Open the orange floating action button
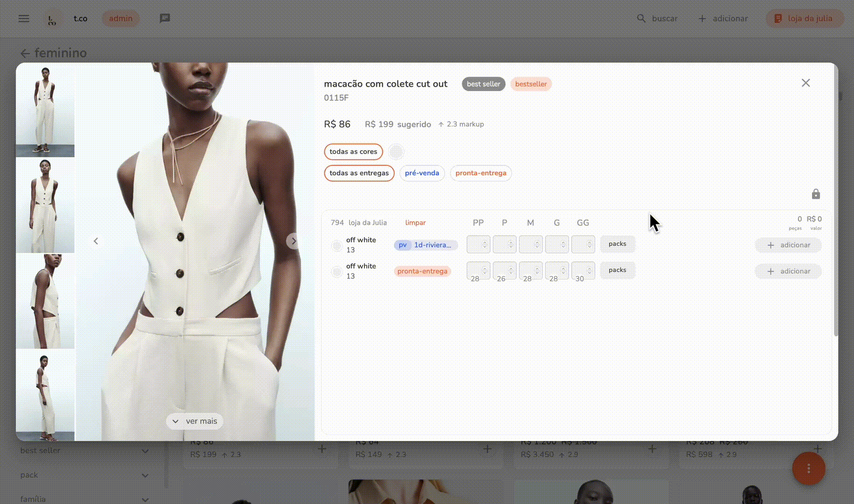The image size is (854, 504). (x=809, y=468)
